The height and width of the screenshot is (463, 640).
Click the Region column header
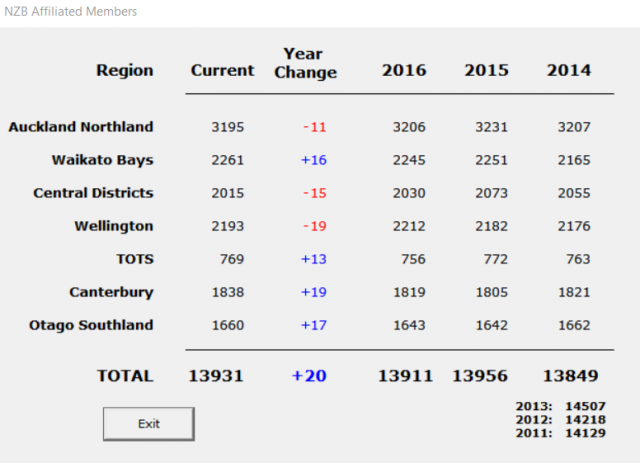125,71
